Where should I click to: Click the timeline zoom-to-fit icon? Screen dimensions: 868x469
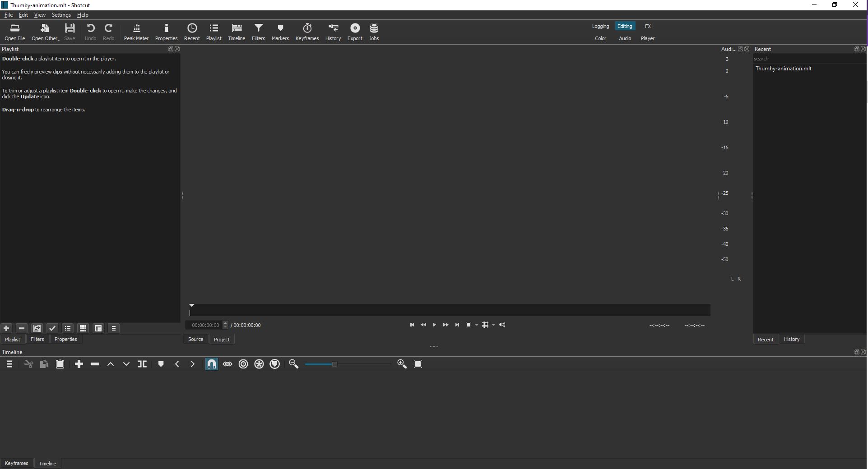click(418, 364)
